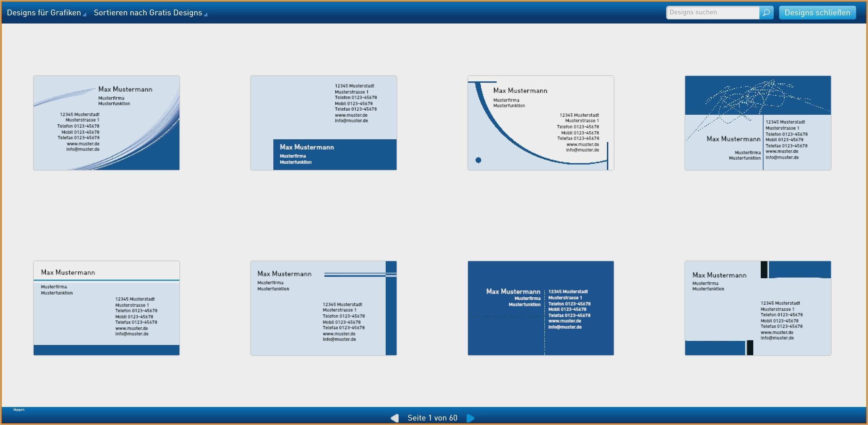
Task: Pick card design with black and blue corner blocks
Action: pyautogui.click(x=758, y=308)
